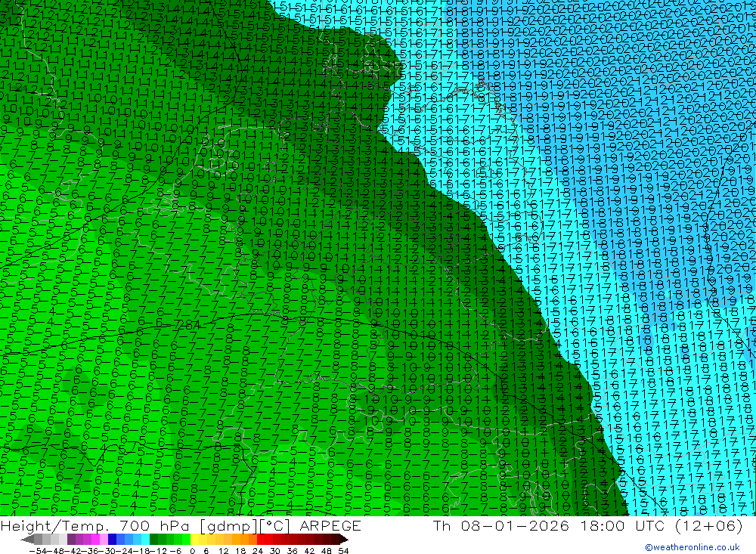Viewport: 756px width, 554px height.
Task: Click the "[°C]" unit text
Action: pos(276,526)
